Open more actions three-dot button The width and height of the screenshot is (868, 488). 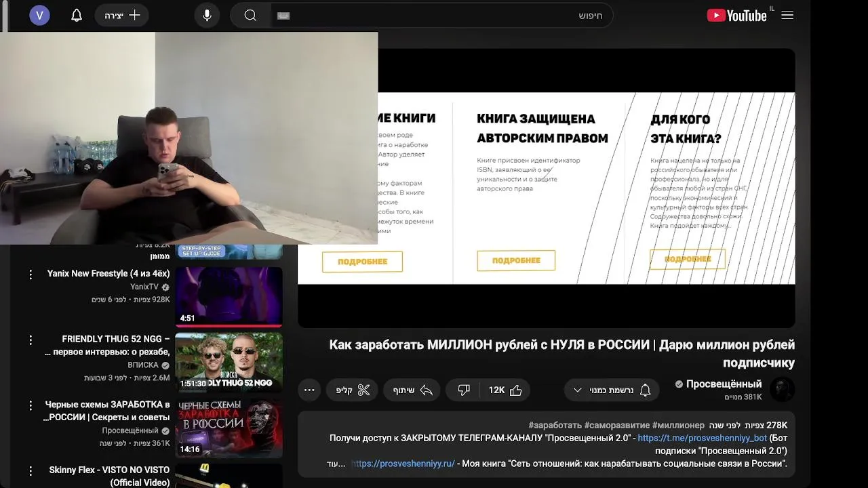[x=309, y=390]
